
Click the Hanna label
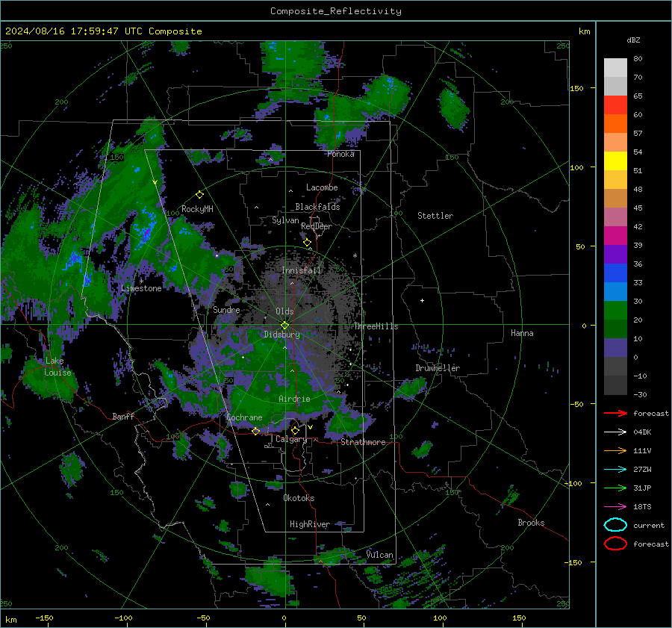(x=522, y=332)
